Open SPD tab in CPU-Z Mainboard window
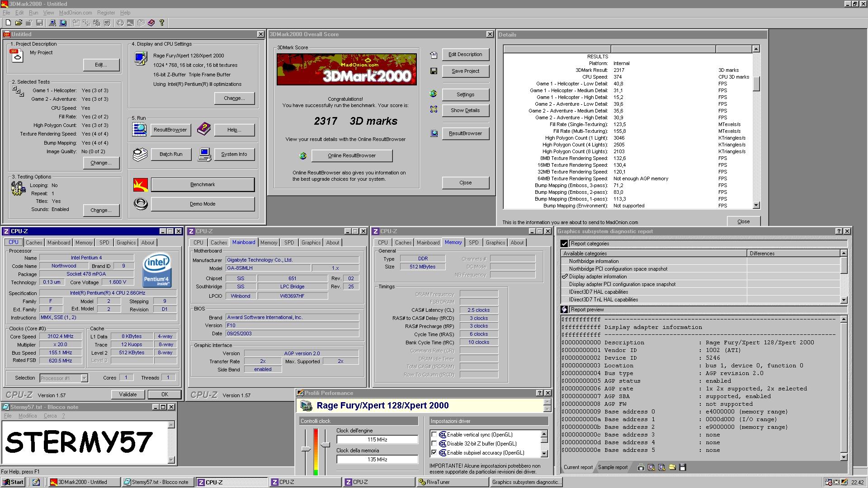868x488 pixels. pyautogui.click(x=289, y=243)
